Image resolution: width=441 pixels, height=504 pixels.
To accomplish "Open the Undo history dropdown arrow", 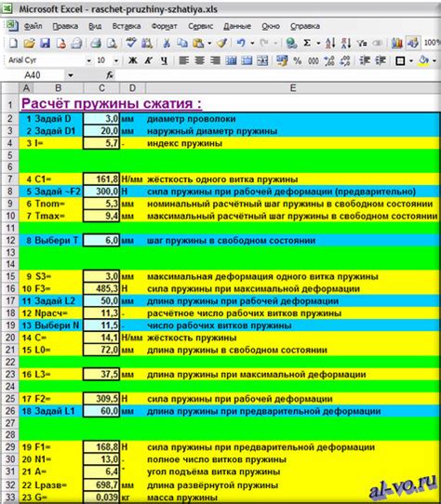I will (x=252, y=43).
